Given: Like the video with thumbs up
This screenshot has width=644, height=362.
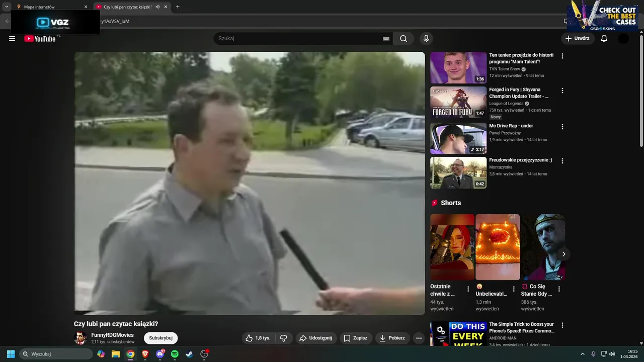Looking at the screenshot, I should tap(259, 338).
